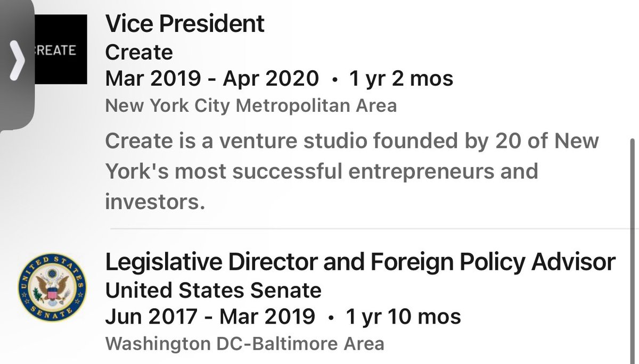The height and width of the screenshot is (364, 639).
Task: Click the Jun 2017 - Mar 2019 dates
Action: click(x=210, y=317)
